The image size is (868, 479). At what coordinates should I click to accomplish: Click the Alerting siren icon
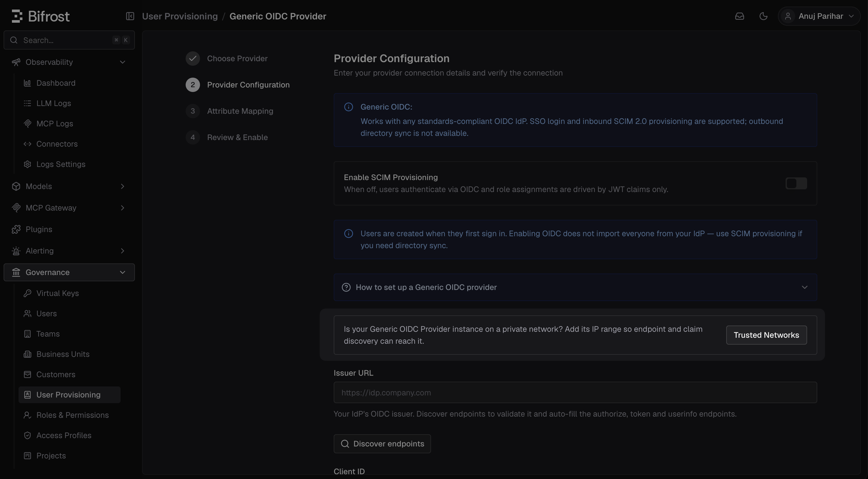[16, 251]
